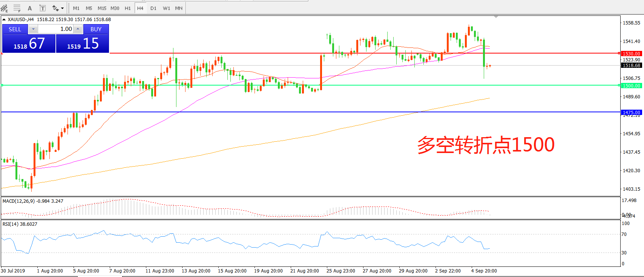The width and height of the screenshot is (644, 277).
Task: Select the MN monthly timeframe
Action: [x=179, y=8]
